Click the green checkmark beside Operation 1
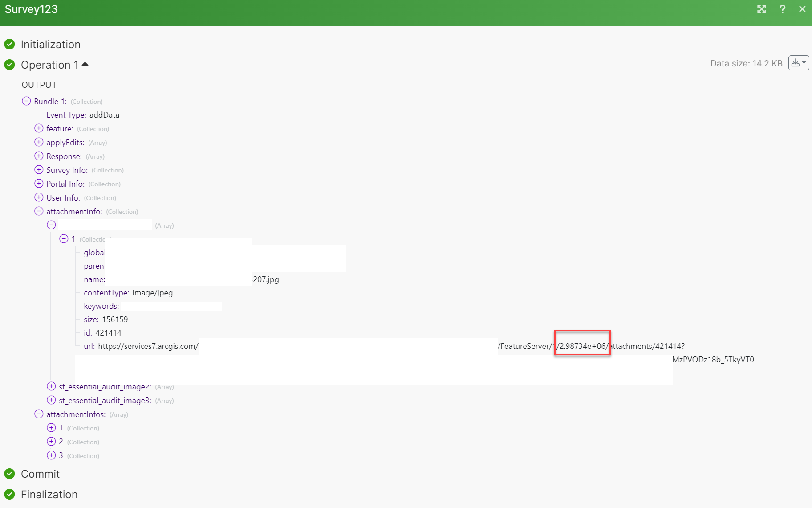This screenshot has width=812, height=508. [9, 65]
